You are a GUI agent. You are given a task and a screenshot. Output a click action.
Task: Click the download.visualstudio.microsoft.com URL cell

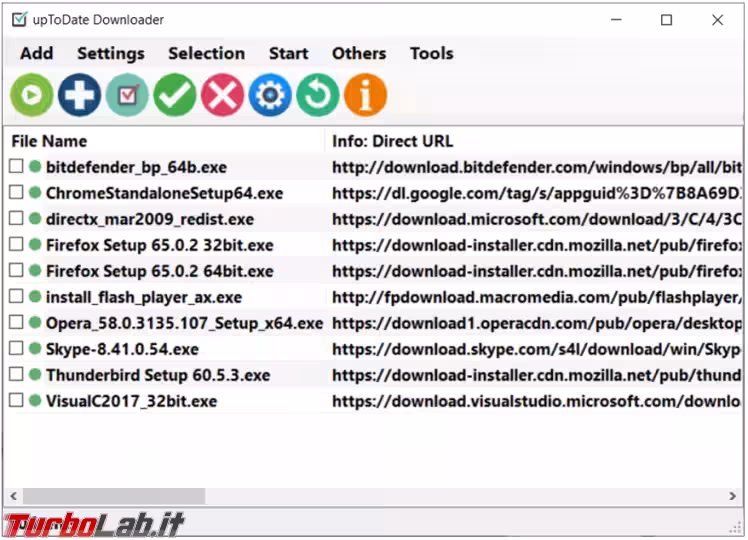pos(537,401)
